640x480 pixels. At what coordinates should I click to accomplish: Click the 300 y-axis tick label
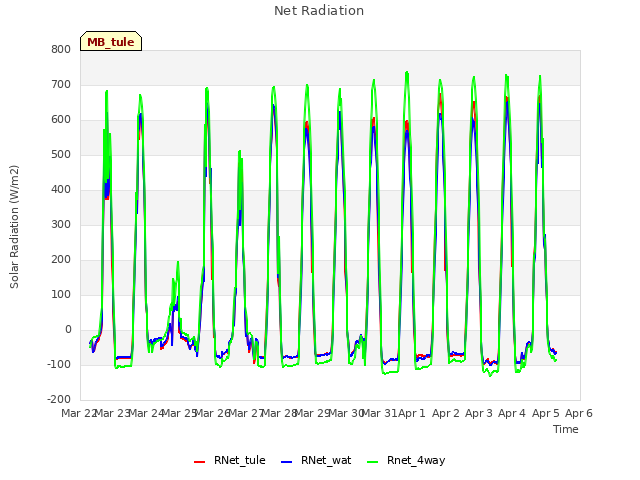click(x=61, y=224)
